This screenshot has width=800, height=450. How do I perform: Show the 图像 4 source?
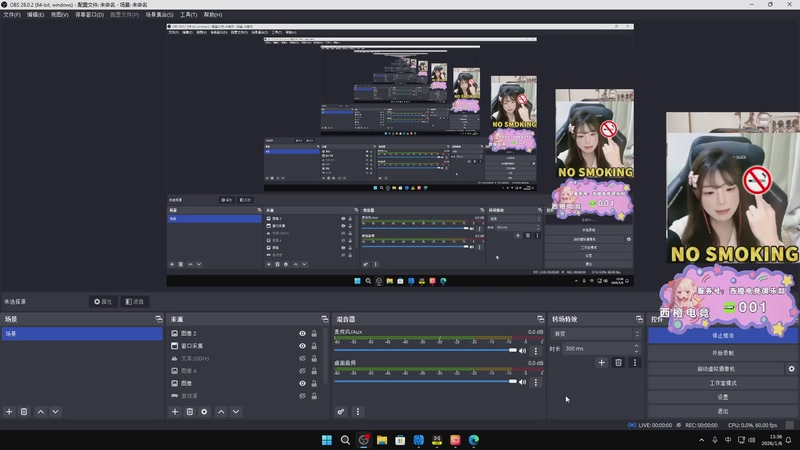(x=303, y=371)
